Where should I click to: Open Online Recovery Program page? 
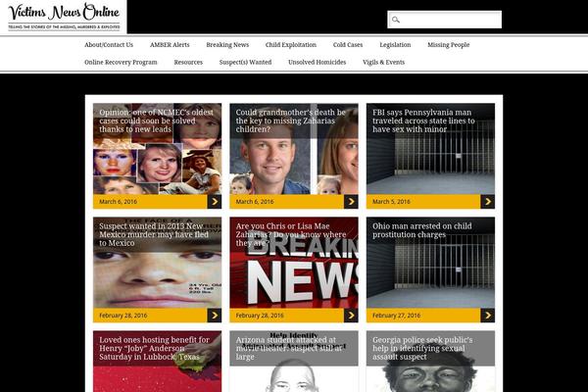pyautogui.click(x=121, y=63)
